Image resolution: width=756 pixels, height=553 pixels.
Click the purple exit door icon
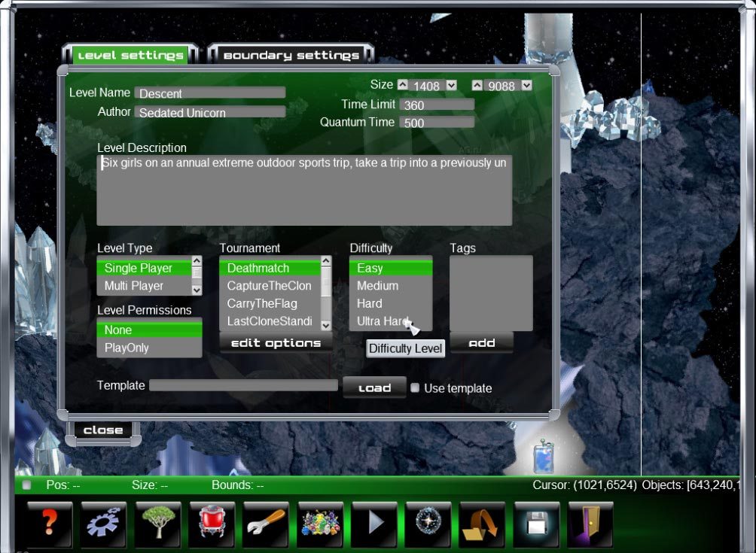pyautogui.click(x=590, y=524)
